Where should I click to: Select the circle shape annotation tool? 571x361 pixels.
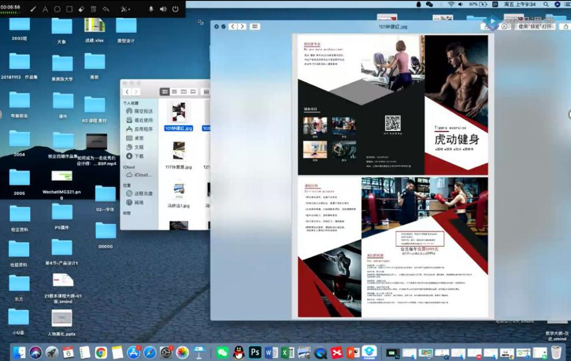click(x=57, y=9)
